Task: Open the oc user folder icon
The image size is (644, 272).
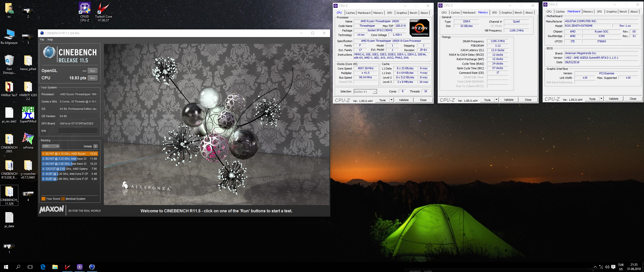Action: [9, 11]
